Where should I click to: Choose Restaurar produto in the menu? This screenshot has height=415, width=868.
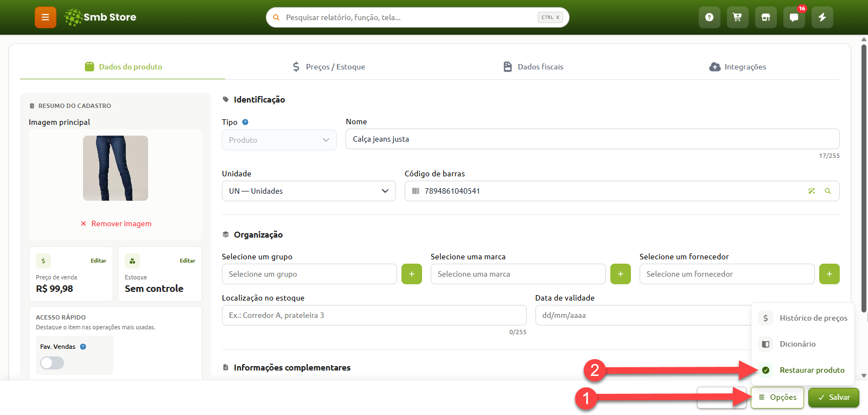point(803,370)
